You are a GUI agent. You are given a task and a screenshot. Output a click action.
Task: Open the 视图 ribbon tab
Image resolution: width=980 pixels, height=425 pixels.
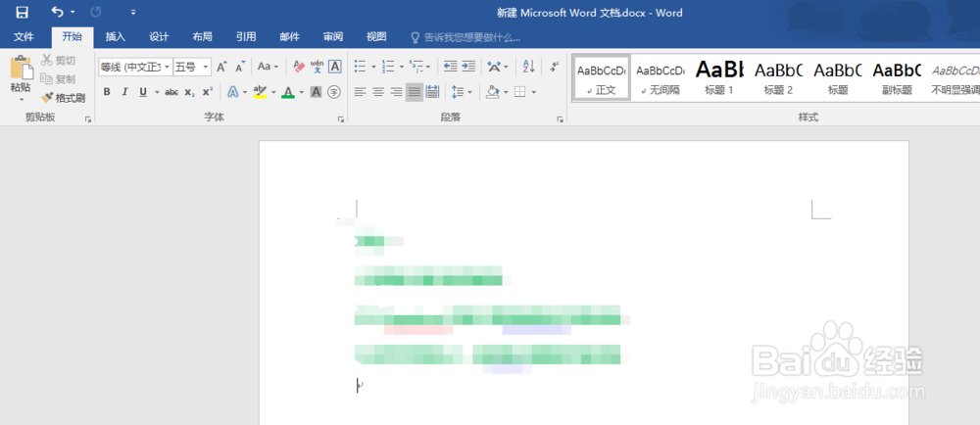376,37
